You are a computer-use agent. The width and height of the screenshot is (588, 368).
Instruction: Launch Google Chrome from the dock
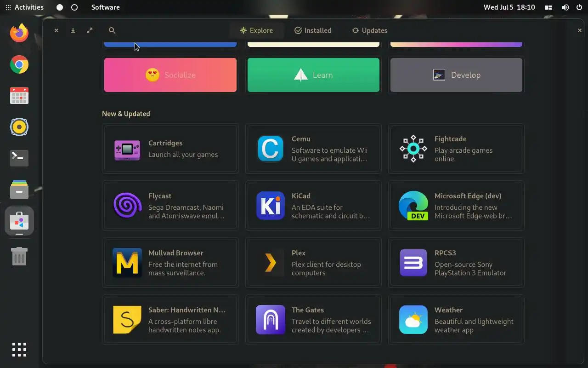19,64
